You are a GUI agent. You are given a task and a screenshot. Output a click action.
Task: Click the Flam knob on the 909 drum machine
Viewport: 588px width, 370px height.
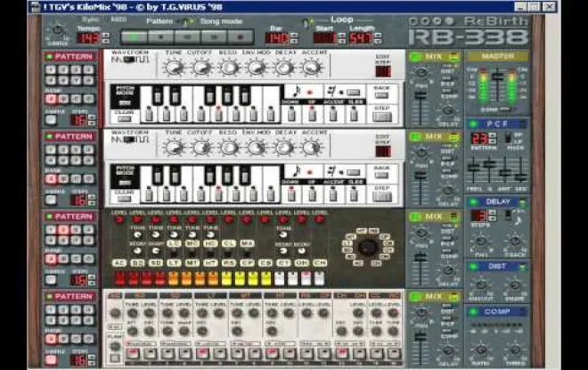click(x=115, y=346)
